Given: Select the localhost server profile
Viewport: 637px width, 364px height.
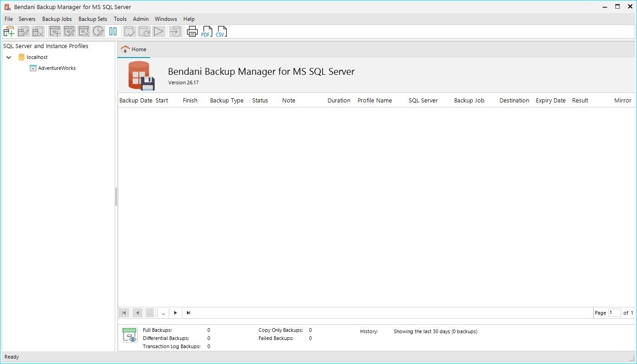Looking at the screenshot, I should (x=37, y=57).
